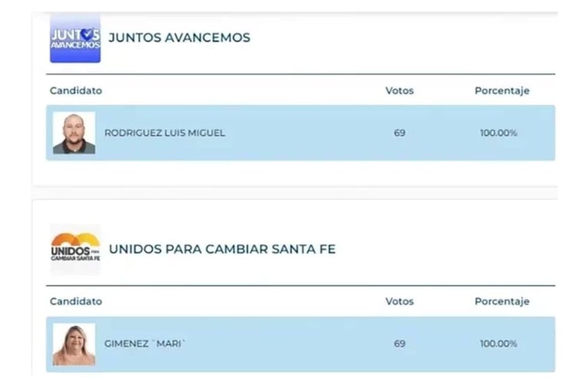The width and height of the screenshot is (588, 392).
Task: Click the Candidato column header in bottom table
Action: click(x=76, y=301)
